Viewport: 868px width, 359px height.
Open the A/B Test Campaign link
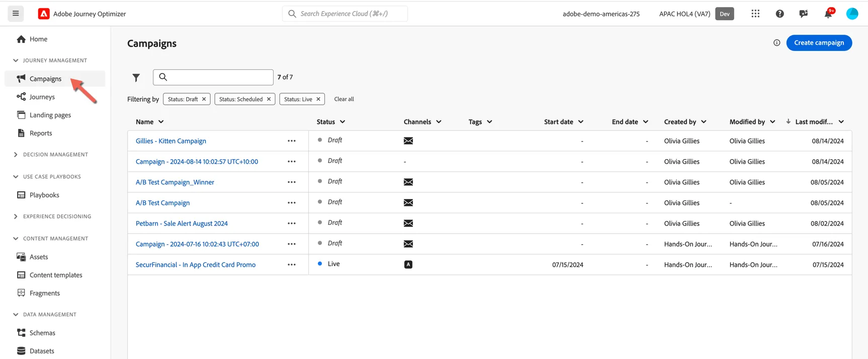(x=162, y=203)
